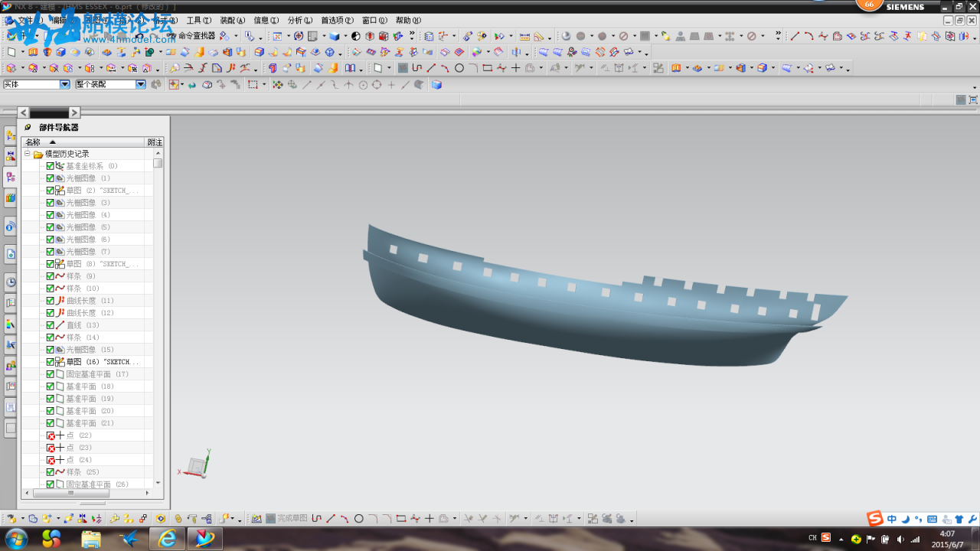Click the blue cube icon in selection bar
Image resolution: width=980 pixels, height=551 pixels.
436,85
